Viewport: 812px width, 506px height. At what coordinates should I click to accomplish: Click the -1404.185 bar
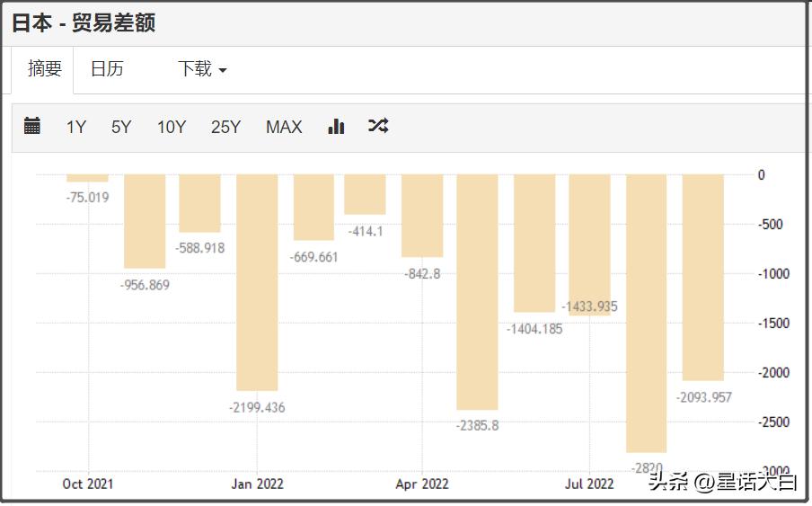[x=534, y=243]
